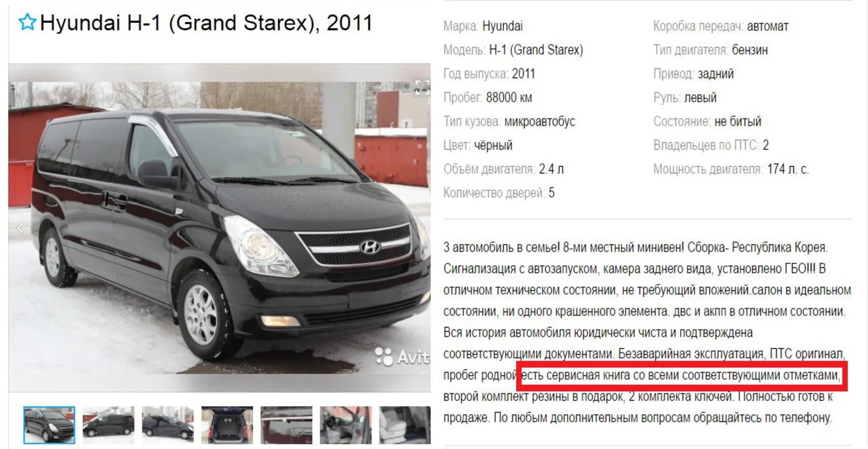Viewport: 868px width, 449px height.
Task: Click the Hyundai H-1 (Grand Starex), 2011 title
Action: point(206,23)
